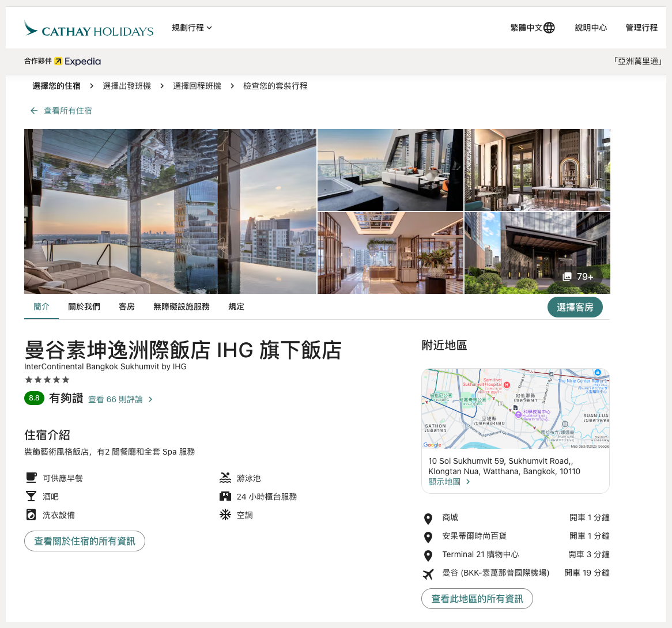
Task: Click the chevron after 查看 66 則評論
Action: [x=150, y=399]
